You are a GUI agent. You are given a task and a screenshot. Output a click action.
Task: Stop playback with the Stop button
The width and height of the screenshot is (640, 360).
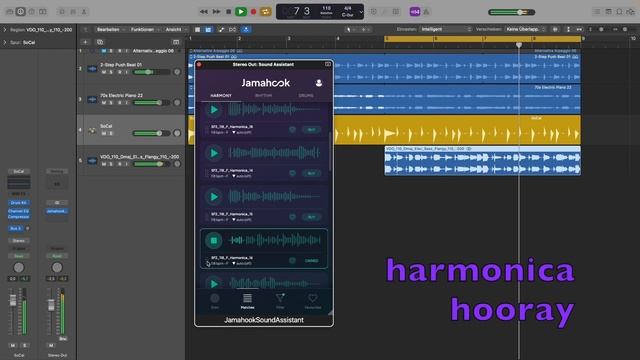click(229, 12)
